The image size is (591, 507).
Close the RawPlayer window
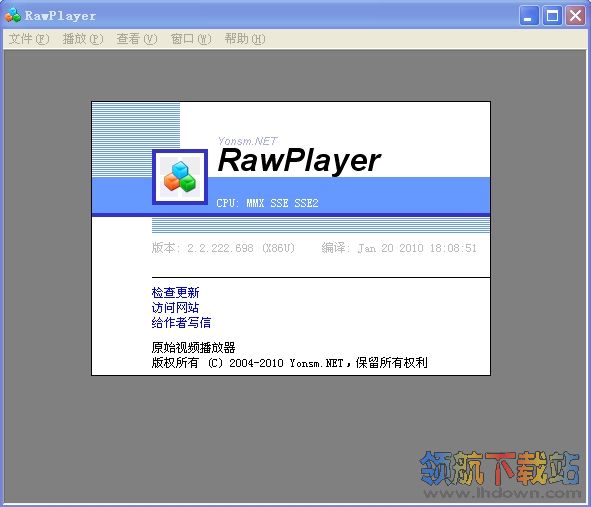point(575,16)
